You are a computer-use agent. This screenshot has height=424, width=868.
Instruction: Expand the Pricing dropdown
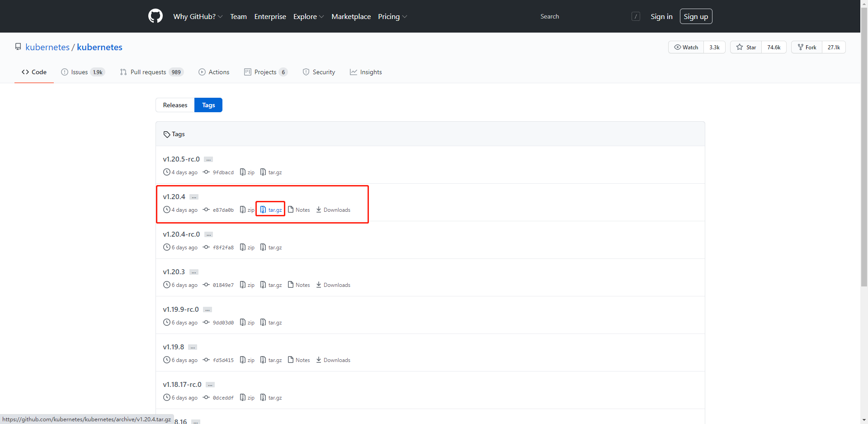[392, 16]
